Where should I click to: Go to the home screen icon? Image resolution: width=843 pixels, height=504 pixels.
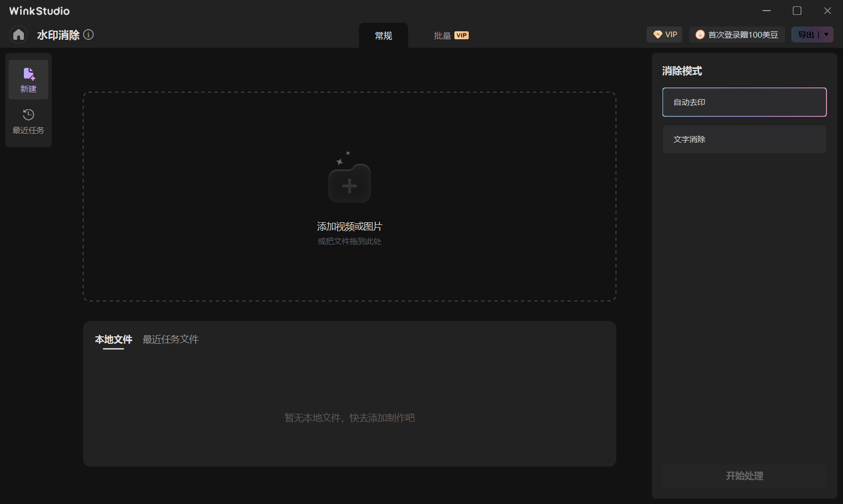[19, 35]
